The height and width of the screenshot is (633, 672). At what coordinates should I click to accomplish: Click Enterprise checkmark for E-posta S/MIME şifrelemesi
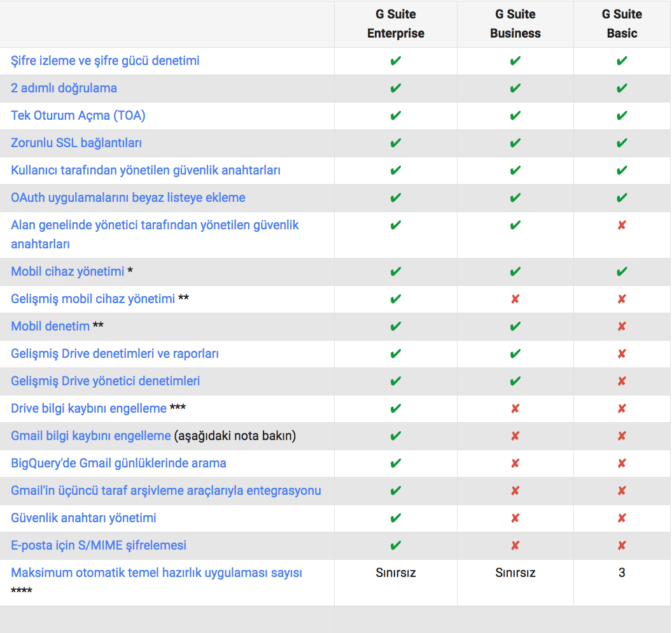coord(396,546)
